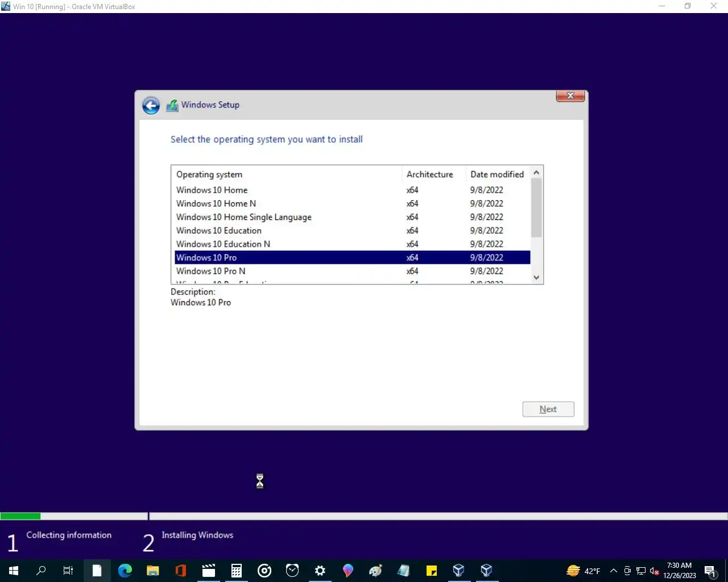Click the network tray icon
728x582 pixels.
click(x=641, y=571)
